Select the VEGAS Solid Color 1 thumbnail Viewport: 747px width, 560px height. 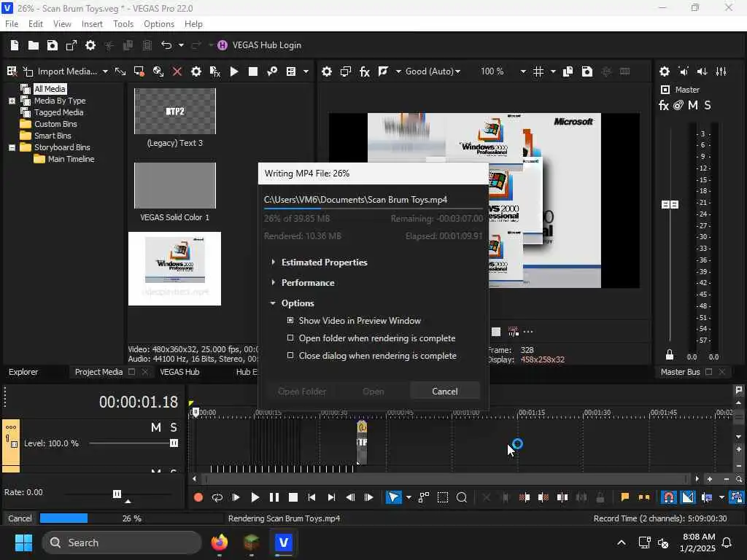click(x=175, y=186)
